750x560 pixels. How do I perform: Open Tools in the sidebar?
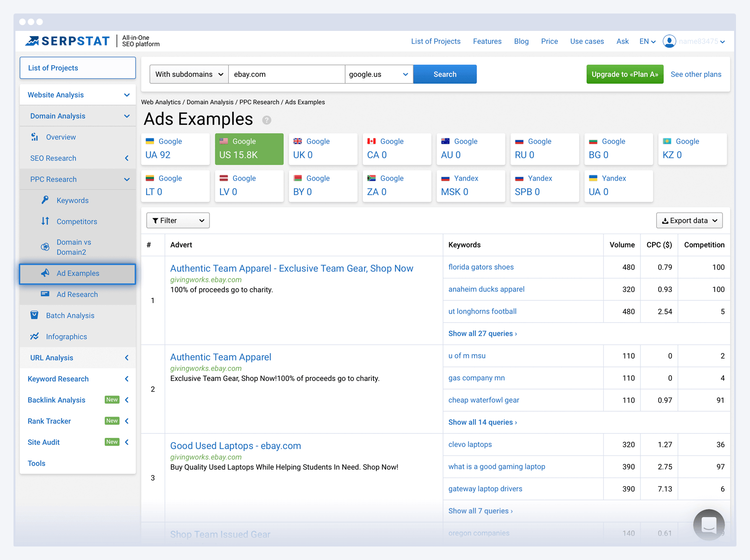[x=37, y=463]
